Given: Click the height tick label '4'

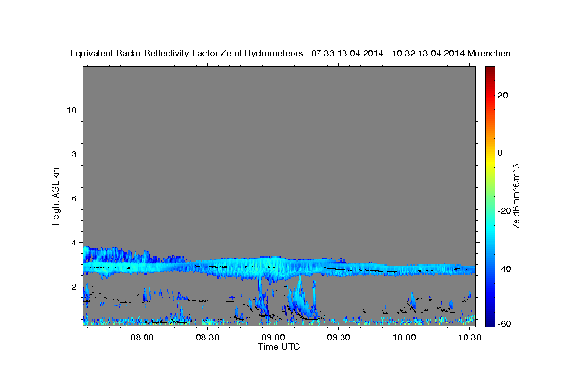Looking at the screenshot, I should pos(74,242).
